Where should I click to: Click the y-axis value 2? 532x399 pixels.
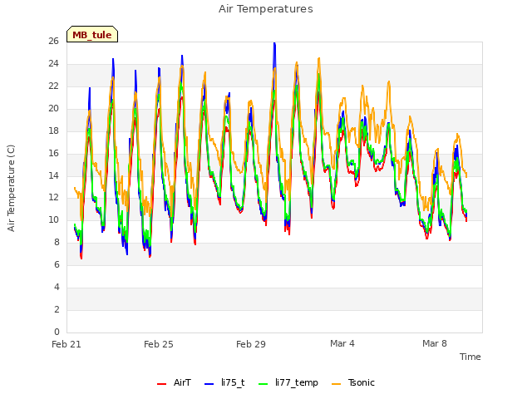(x=57, y=309)
